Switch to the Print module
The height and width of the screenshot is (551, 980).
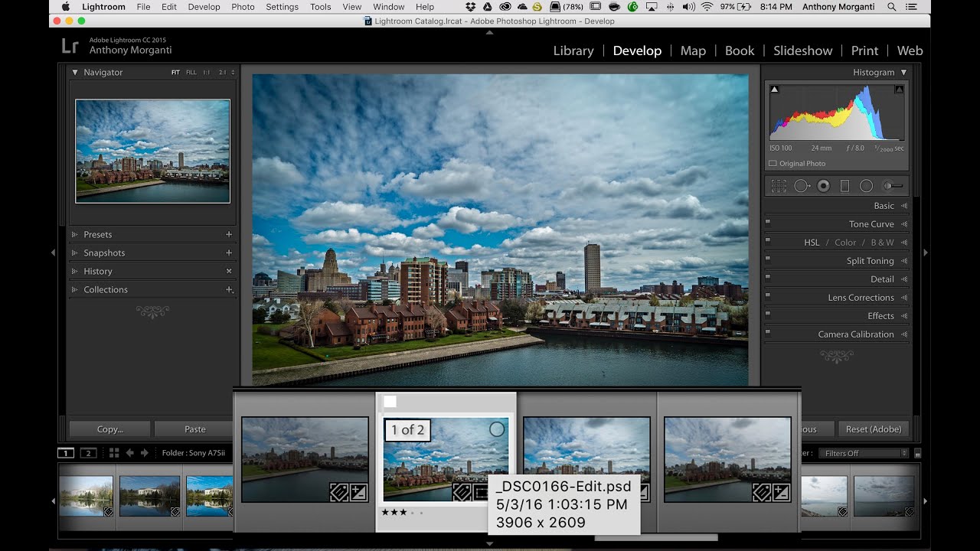tap(864, 51)
